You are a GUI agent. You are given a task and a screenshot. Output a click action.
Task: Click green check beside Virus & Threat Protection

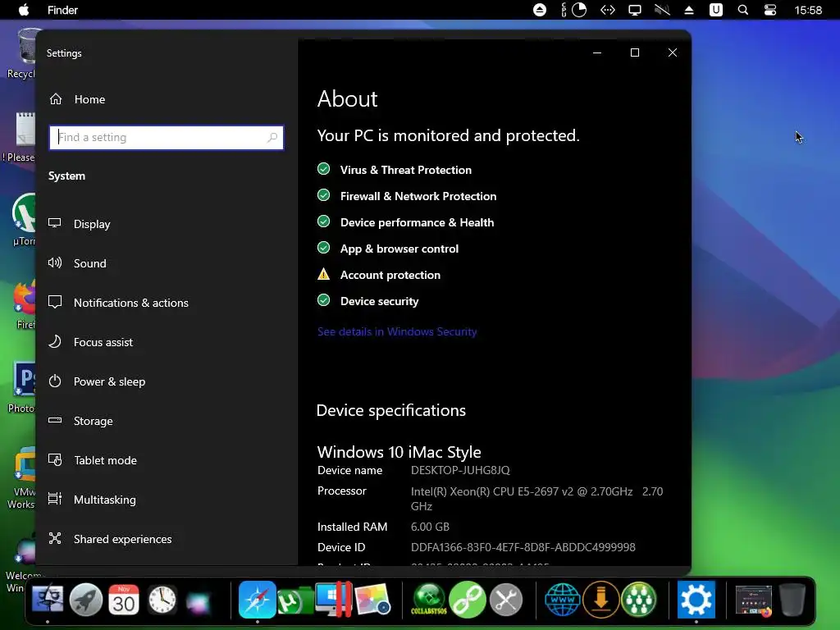(x=323, y=169)
